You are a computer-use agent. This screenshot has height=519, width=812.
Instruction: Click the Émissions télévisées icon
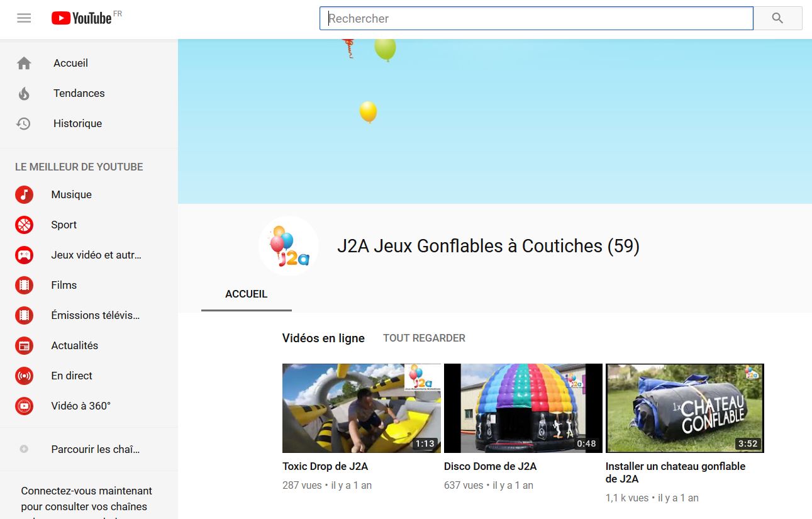point(24,315)
